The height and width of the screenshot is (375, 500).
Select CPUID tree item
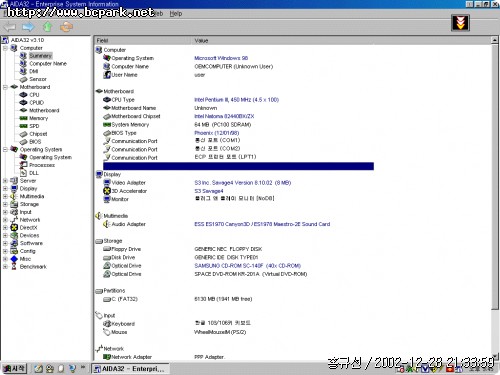pos(36,102)
